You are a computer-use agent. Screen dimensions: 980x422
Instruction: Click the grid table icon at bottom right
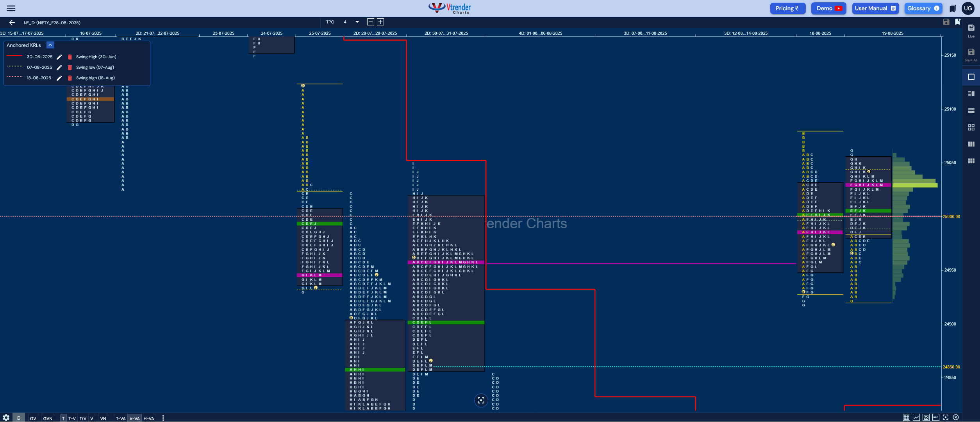coord(906,417)
